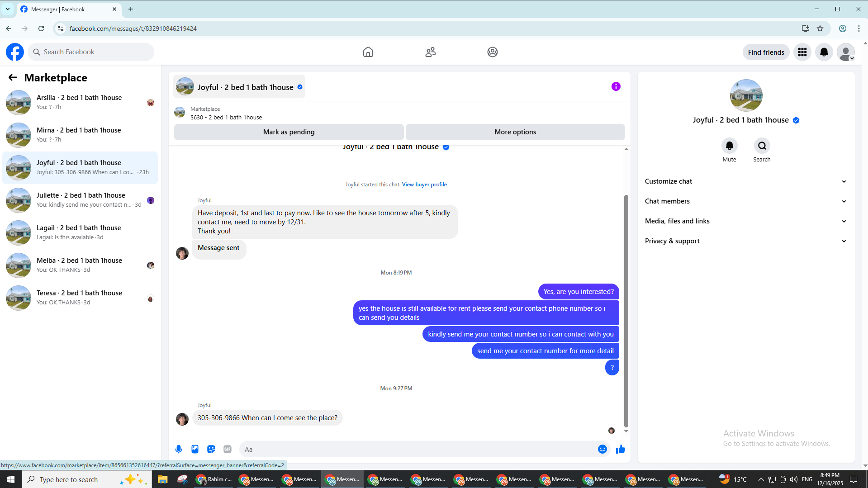Image resolution: width=868 pixels, height=488 pixels.
Task: Mute the conversation with the bell icon
Action: click(729, 146)
